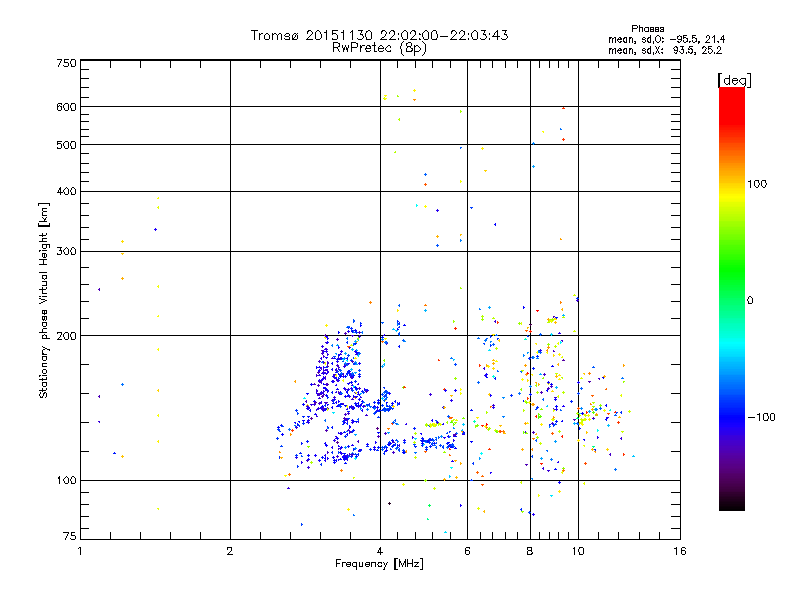The height and width of the screenshot is (600, 800).
Task: Click the y-axis '75' tick label
Action: tap(70, 536)
